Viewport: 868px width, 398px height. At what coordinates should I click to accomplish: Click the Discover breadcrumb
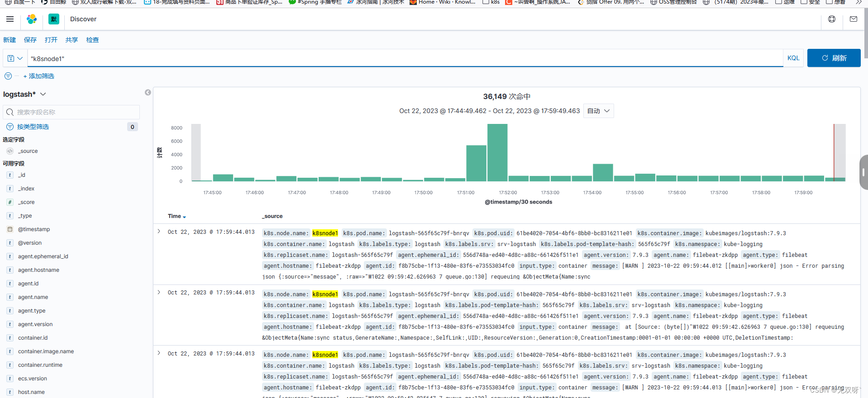83,19
